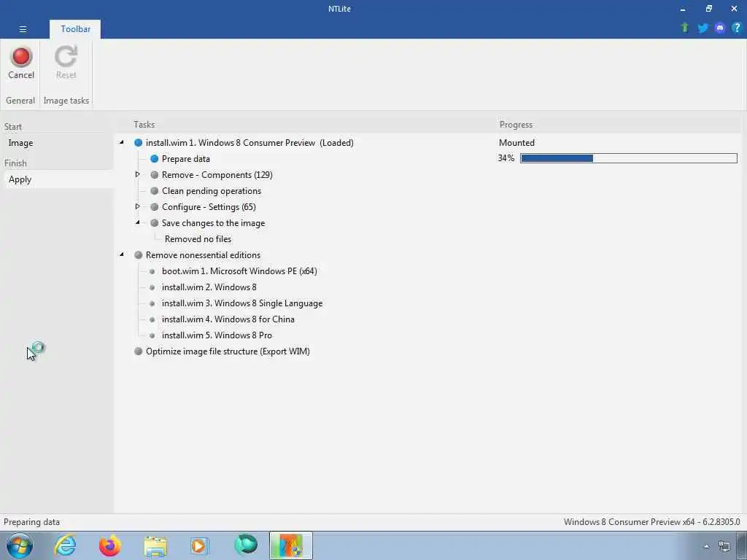Click the Windows 8 Consumer Preview x64 version text
The height and width of the screenshot is (560, 747).
pos(651,522)
